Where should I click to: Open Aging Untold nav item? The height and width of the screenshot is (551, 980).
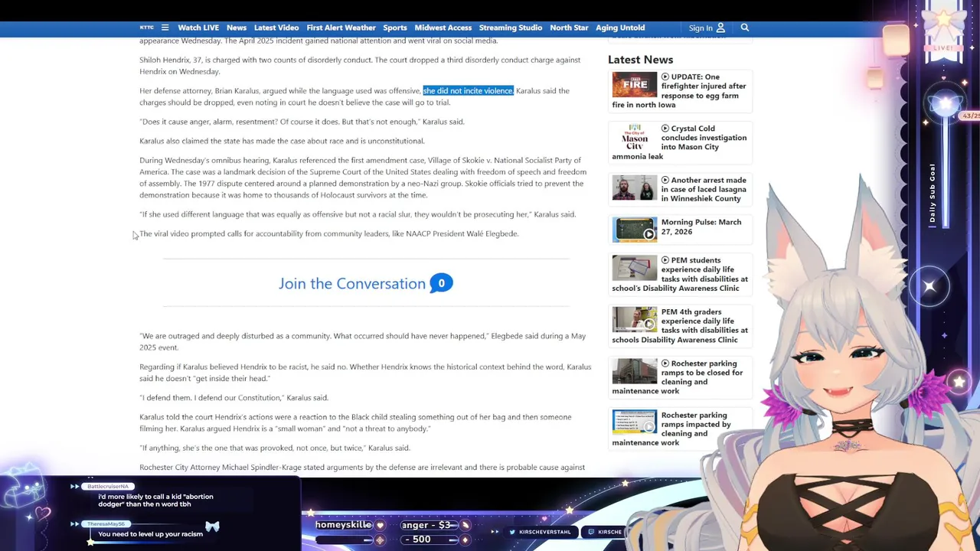point(620,28)
